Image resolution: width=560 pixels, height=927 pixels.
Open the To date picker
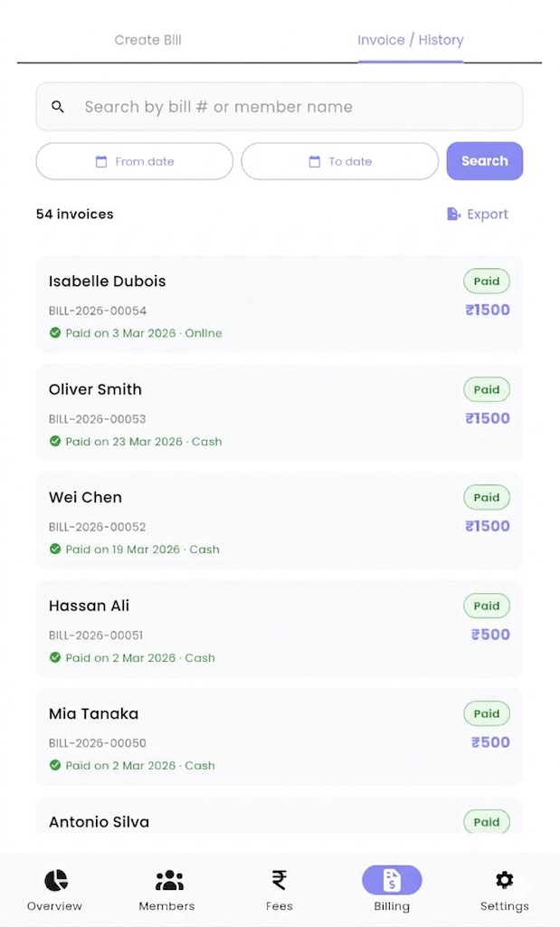point(339,160)
